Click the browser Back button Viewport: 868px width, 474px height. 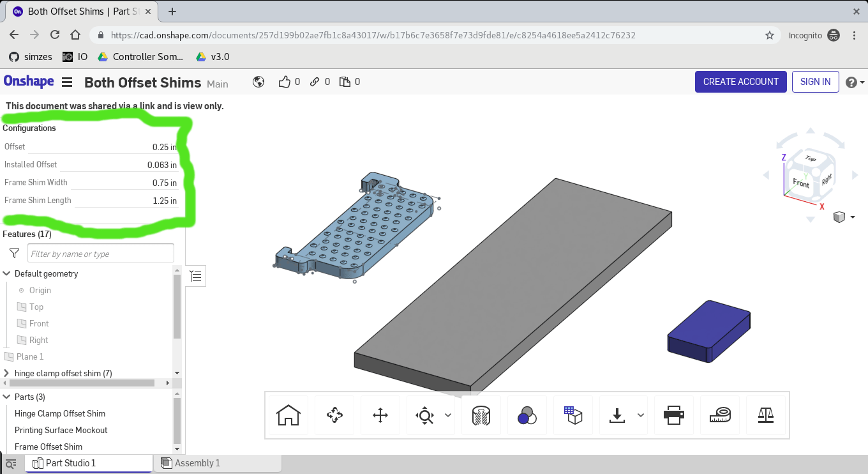pos(14,35)
